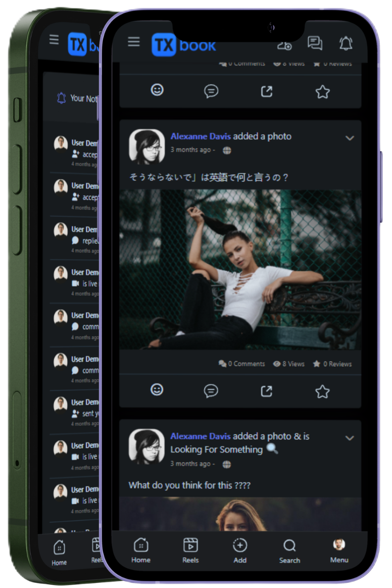
Task: Click the star review icon under the bench photo post
Action: pos(322,392)
